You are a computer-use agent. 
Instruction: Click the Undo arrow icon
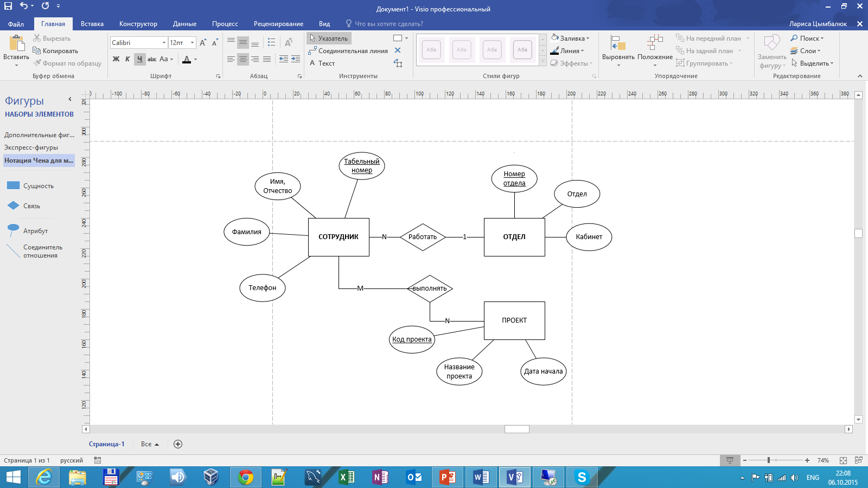click(x=24, y=6)
